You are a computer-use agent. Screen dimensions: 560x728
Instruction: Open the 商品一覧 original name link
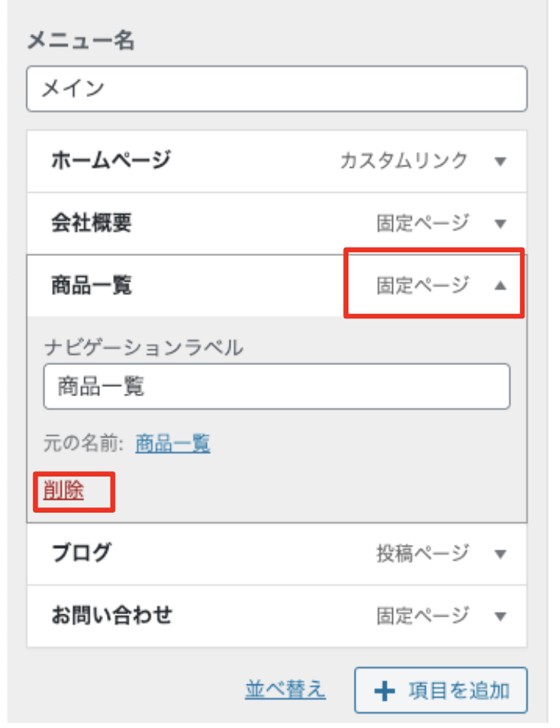172,444
